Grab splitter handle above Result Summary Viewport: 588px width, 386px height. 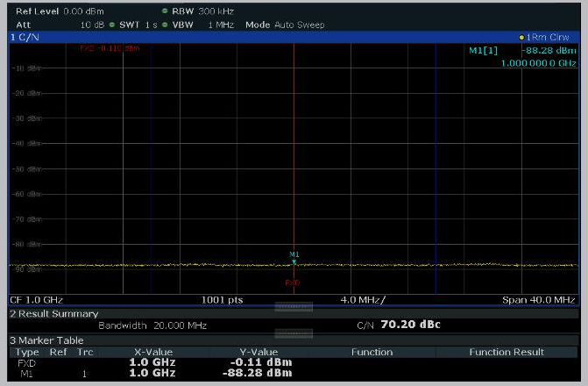pyautogui.click(x=294, y=307)
